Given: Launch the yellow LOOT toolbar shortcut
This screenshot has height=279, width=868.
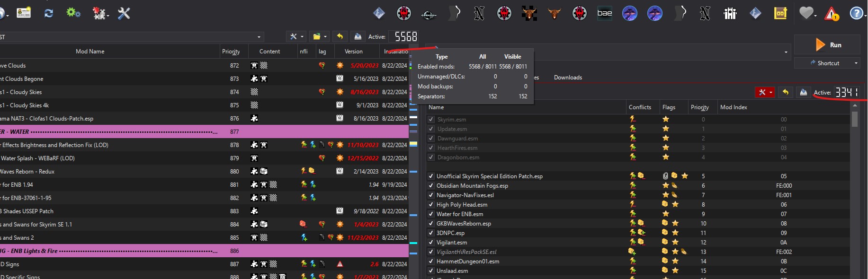Looking at the screenshot, I should point(780,13).
